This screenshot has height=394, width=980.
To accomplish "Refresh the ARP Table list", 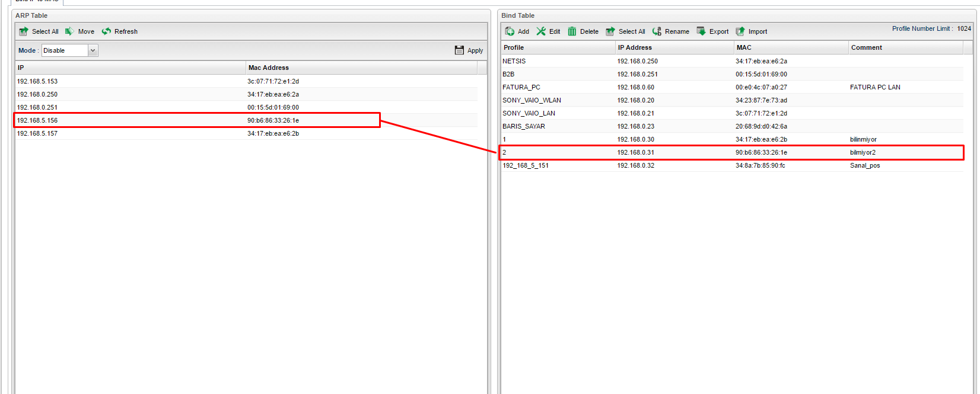I will point(107,31).
